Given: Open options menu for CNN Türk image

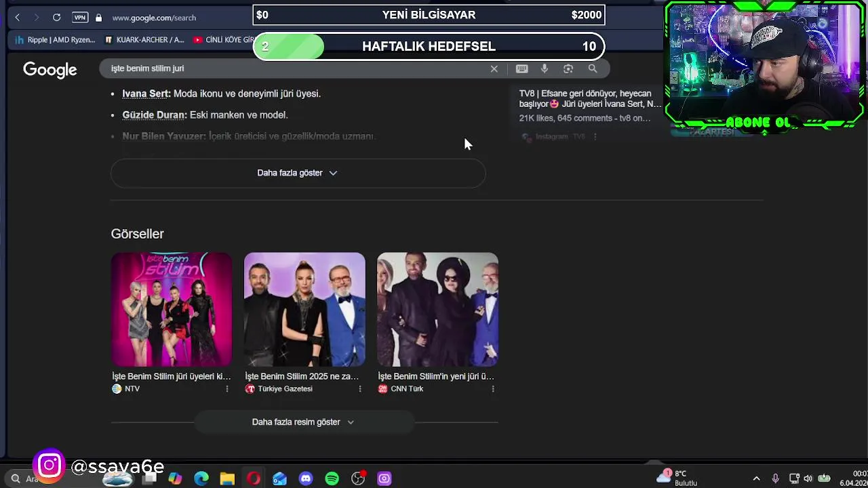Looking at the screenshot, I should 493,389.
